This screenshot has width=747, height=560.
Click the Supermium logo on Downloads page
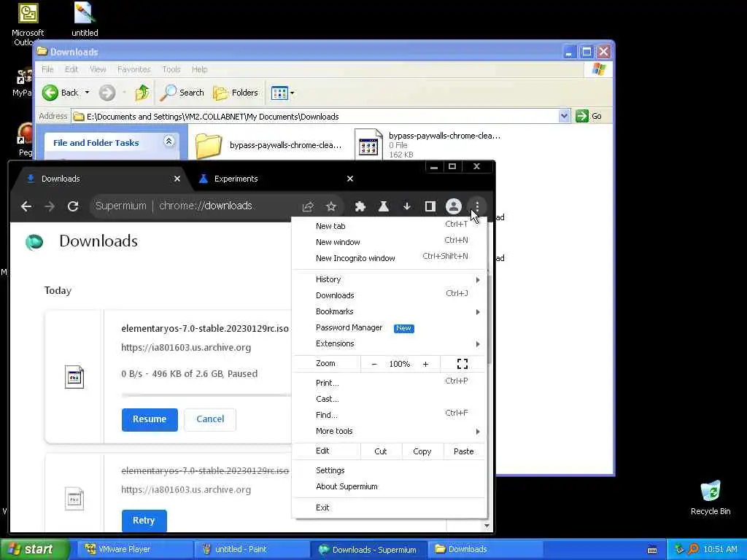click(34, 242)
